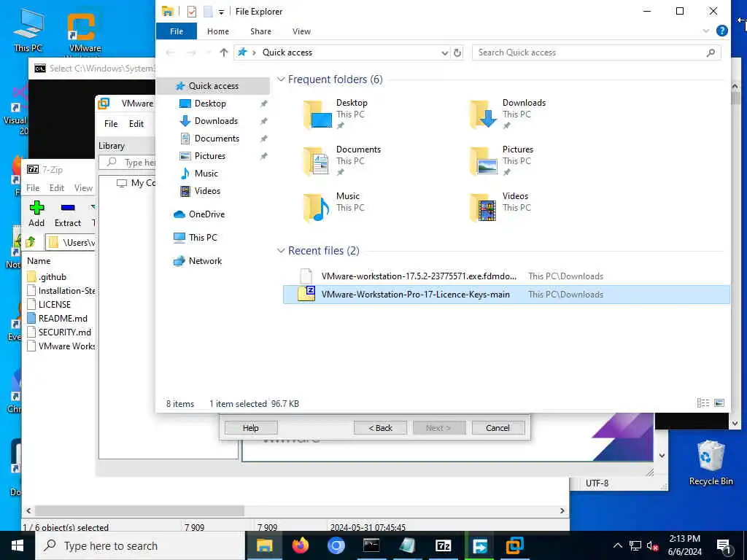Viewport: 747px width, 560px height.
Task: Switch to the Home ribbon tab
Action: [x=217, y=31]
